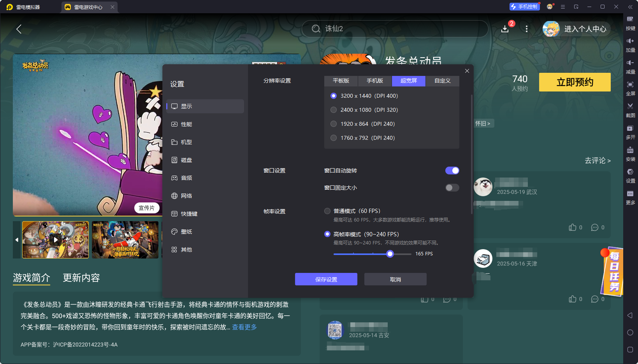This screenshot has height=364, width=638.
Task: Open the 壁纸 wallpaper settings section
Action: [186, 231]
